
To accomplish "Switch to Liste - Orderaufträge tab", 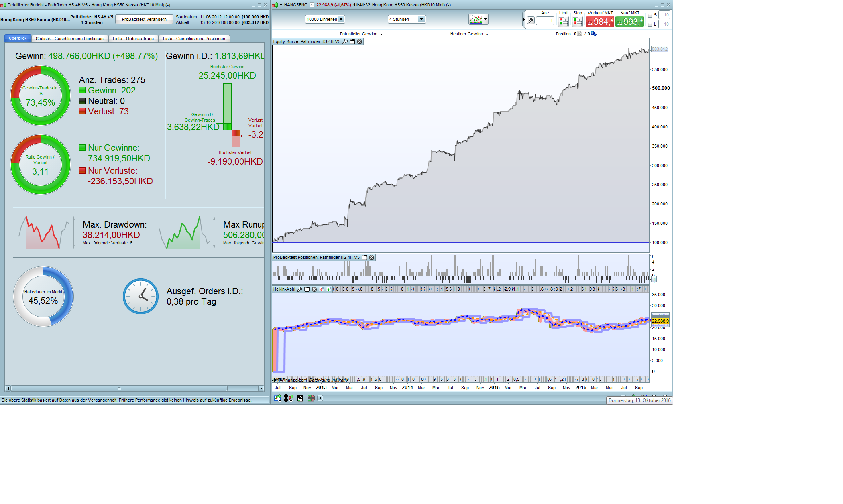I will coord(133,39).
